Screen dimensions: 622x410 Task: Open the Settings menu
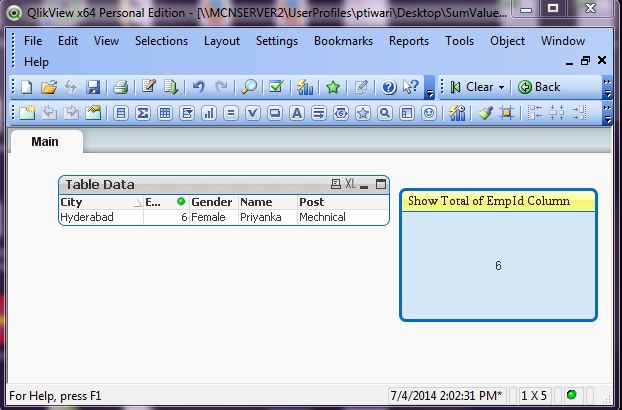click(277, 41)
